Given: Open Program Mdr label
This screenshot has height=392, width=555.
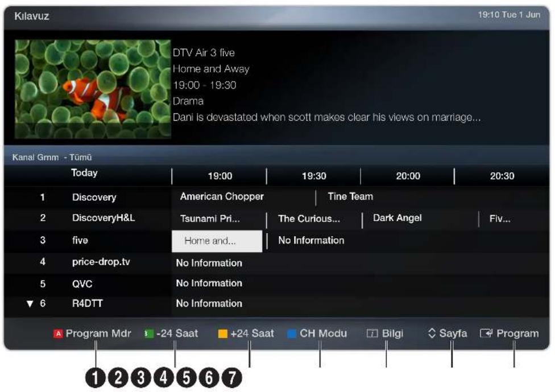Looking at the screenshot, I should (98, 333).
